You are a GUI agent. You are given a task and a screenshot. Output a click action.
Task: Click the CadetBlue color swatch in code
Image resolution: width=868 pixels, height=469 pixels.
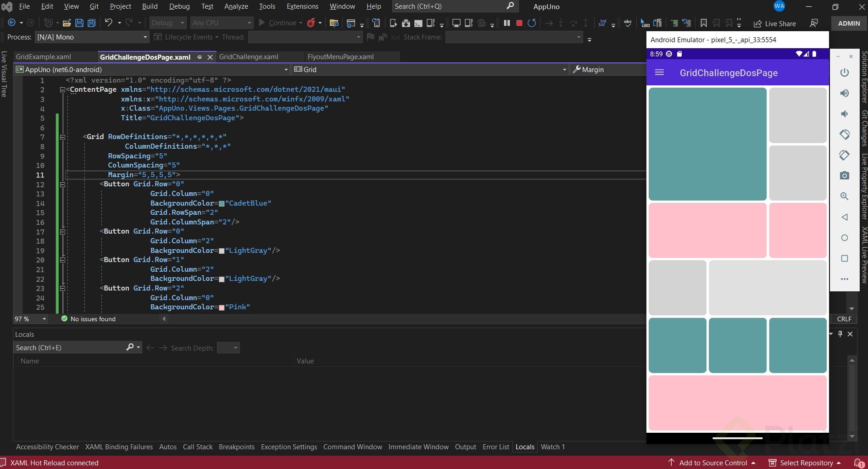click(222, 203)
